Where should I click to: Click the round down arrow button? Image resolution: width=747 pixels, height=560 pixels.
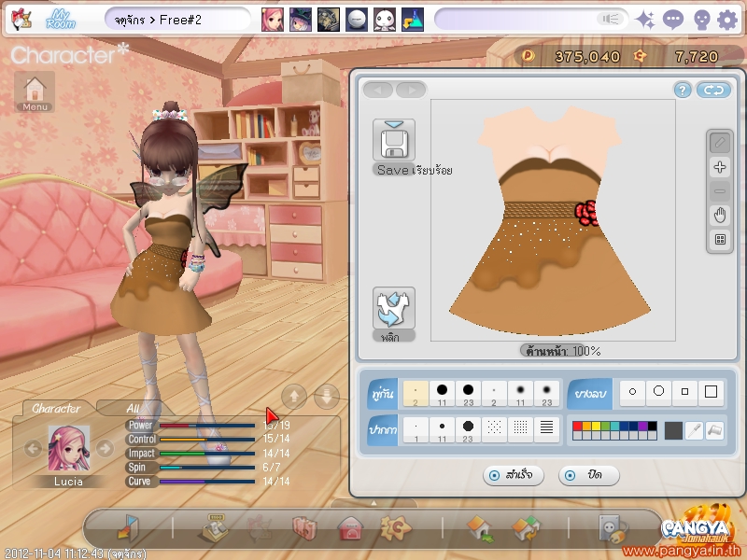click(327, 396)
